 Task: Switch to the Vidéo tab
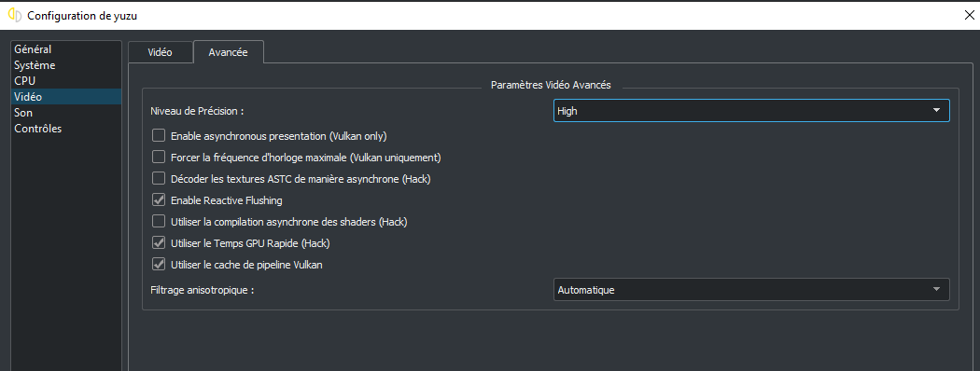click(x=160, y=52)
